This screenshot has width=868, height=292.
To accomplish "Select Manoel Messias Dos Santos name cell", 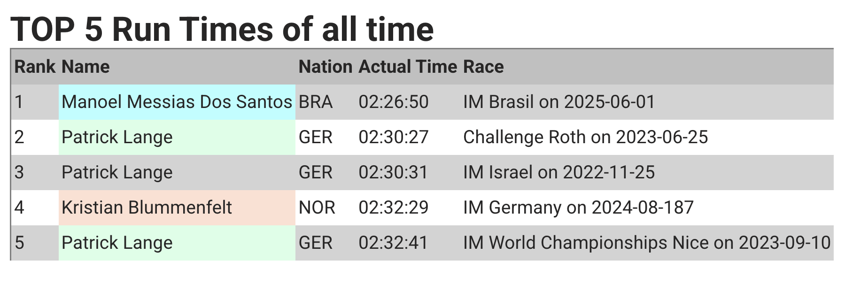I will 177,102.
